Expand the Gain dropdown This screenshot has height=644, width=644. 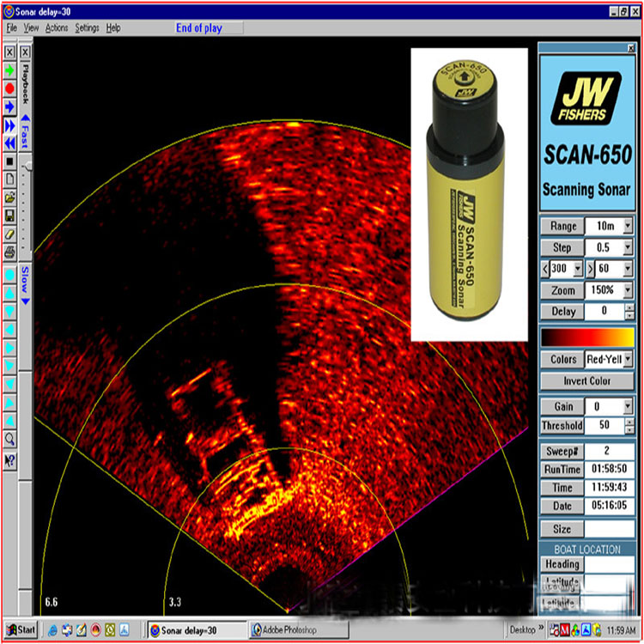pos(629,405)
